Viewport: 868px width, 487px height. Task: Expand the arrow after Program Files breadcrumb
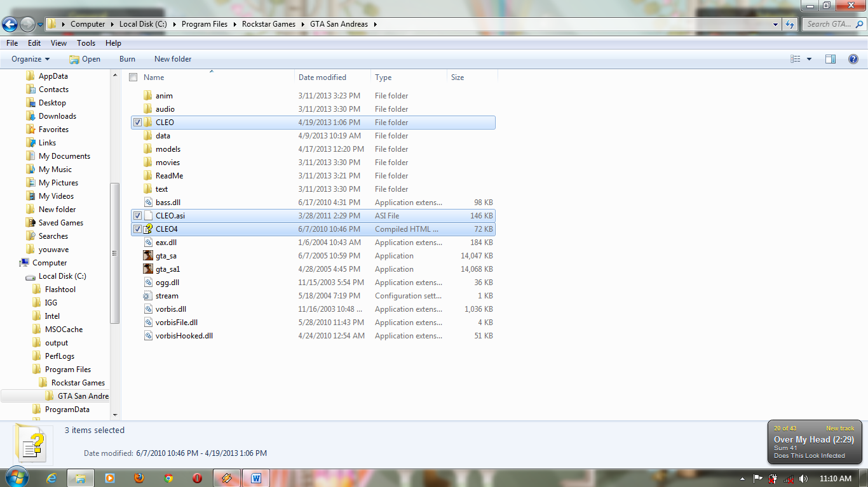tap(234, 24)
